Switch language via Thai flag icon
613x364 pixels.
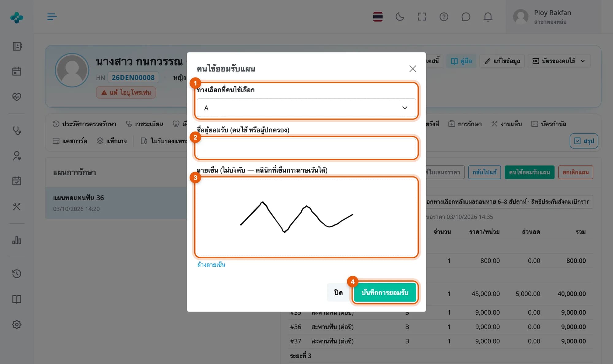click(x=378, y=17)
